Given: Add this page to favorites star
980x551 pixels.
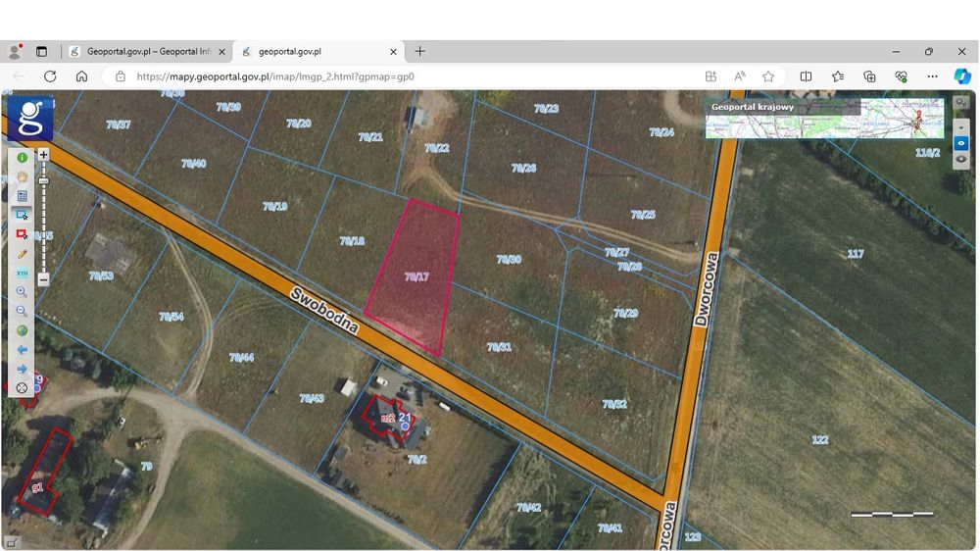Looking at the screenshot, I should (x=768, y=76).
